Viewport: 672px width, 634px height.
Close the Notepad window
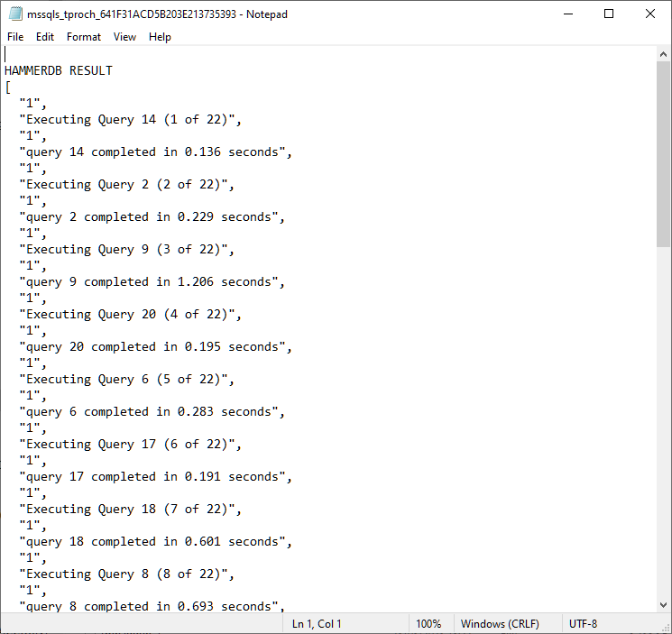(x=650, y=14)
